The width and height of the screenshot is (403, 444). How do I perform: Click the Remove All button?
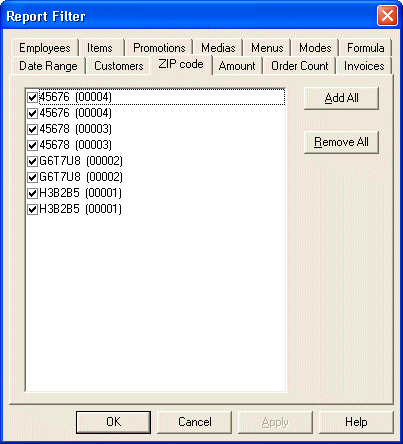(341, 142)
